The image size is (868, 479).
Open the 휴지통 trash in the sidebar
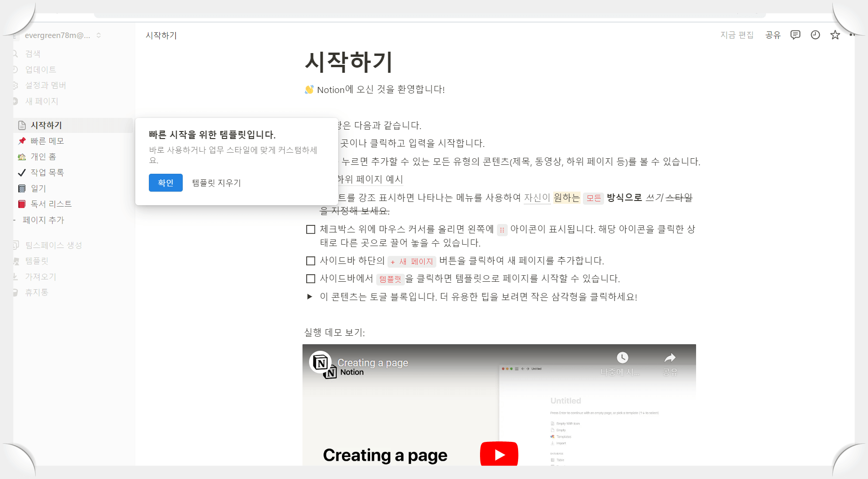pos(36,292)
